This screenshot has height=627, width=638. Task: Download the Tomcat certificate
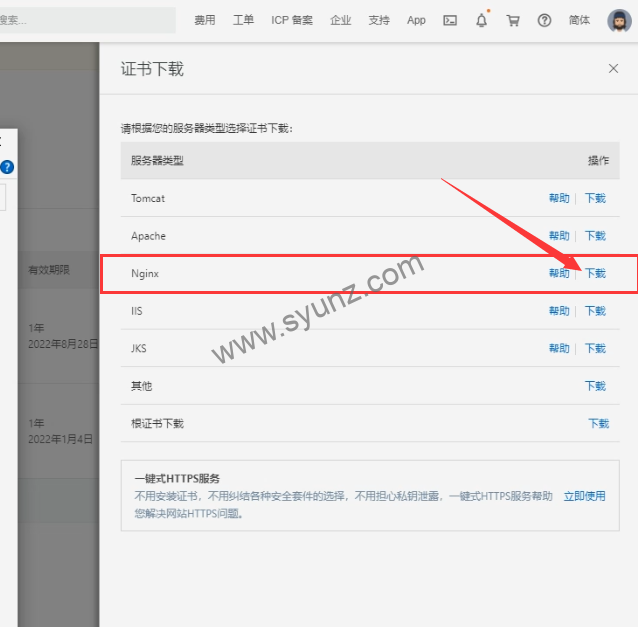pos(595,198)
